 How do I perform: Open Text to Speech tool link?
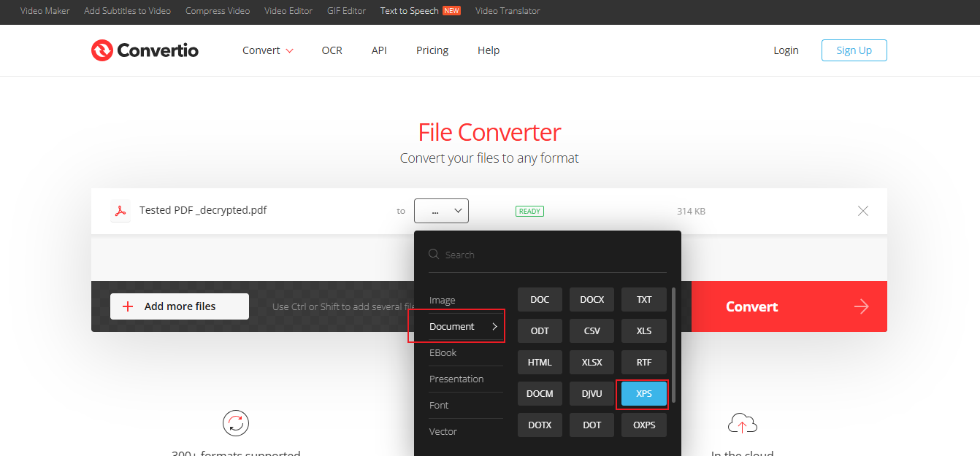(x=410, y=11)
